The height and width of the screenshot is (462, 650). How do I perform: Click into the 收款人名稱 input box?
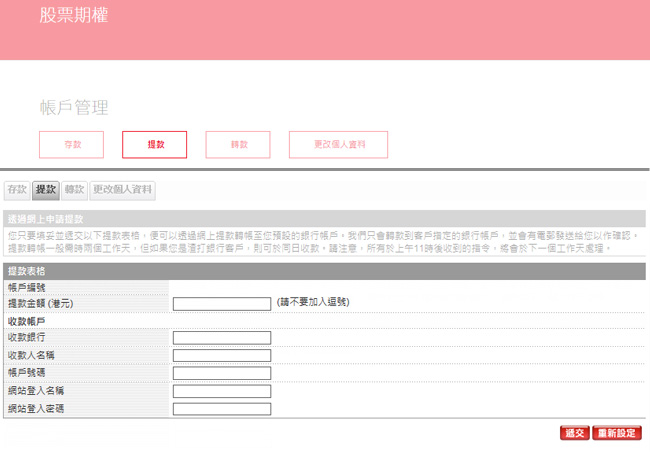tap(221, 356)
